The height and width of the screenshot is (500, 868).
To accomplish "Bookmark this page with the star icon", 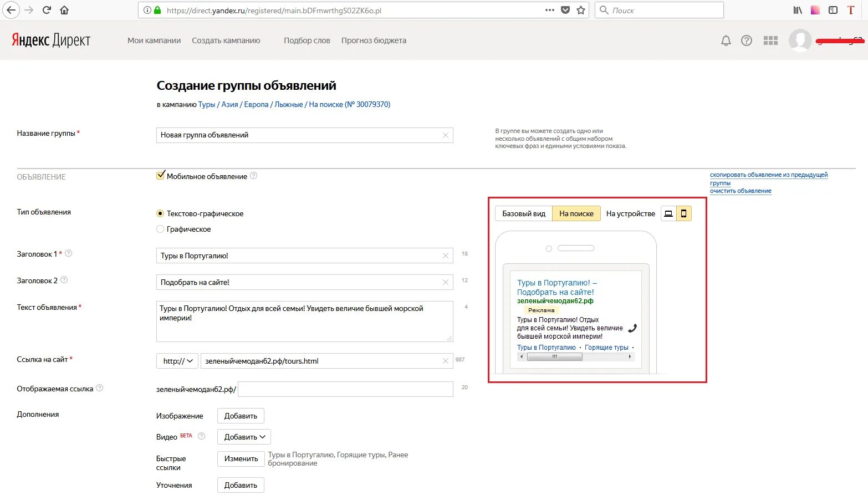I will tap(581, 10).
